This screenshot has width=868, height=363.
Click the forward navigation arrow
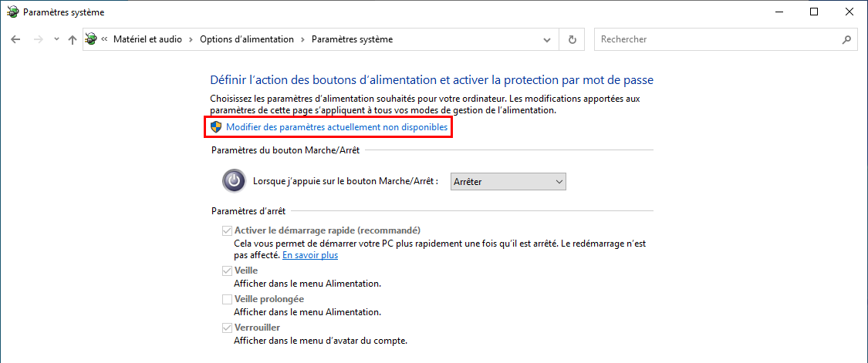point(39,40)
